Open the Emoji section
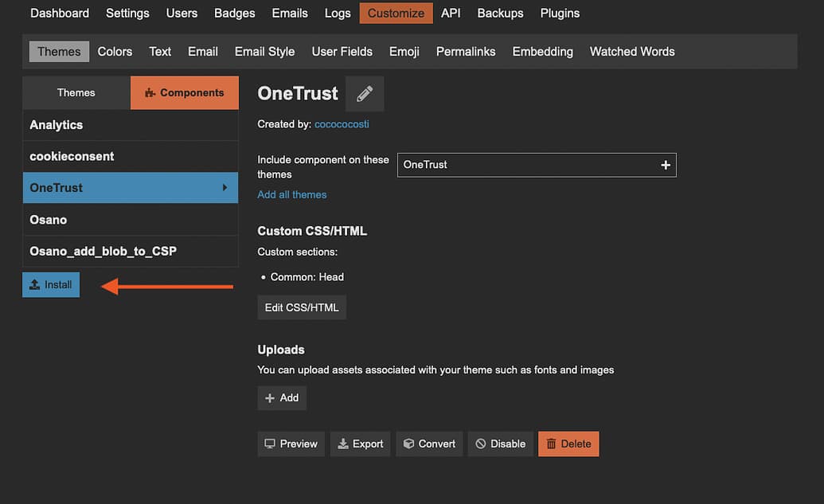 (404, 52)
